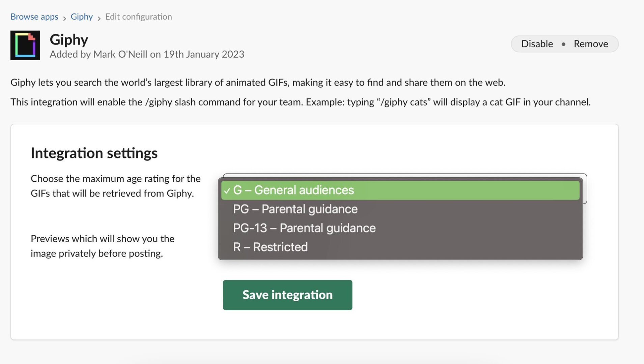Screen dimensions: 644x364
Task: Pick PG-13 – Parental guidance rating
Action: click(x=304, y=228)
